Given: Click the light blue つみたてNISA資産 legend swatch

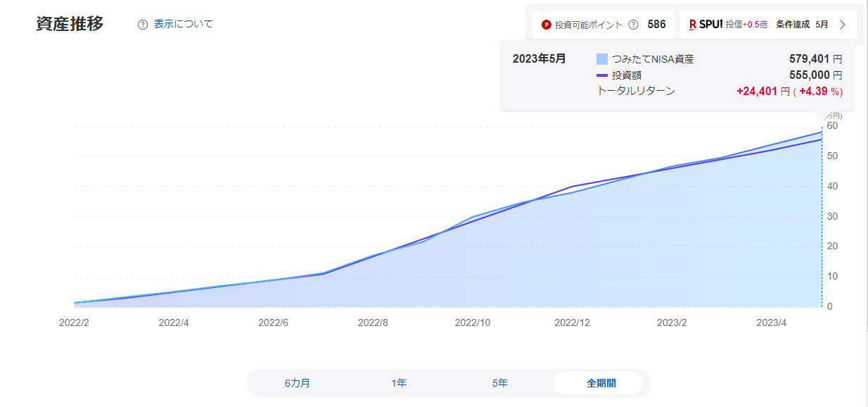Looking at the screenshot, I should pos(601,59).
